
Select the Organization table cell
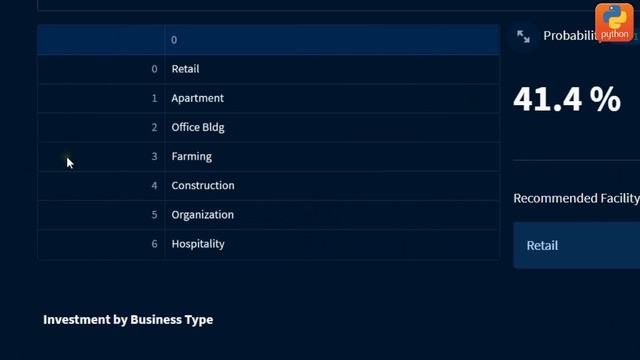[332, 215]
